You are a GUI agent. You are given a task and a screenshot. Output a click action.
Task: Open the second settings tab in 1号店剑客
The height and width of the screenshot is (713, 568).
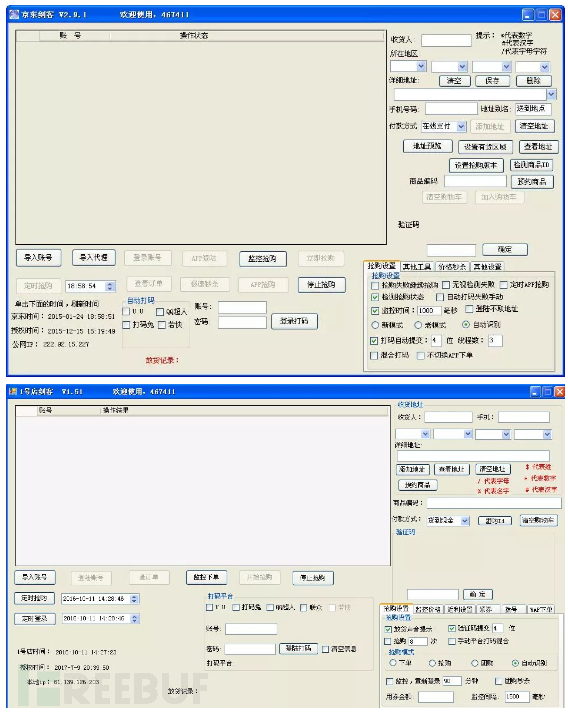(428, 609)
